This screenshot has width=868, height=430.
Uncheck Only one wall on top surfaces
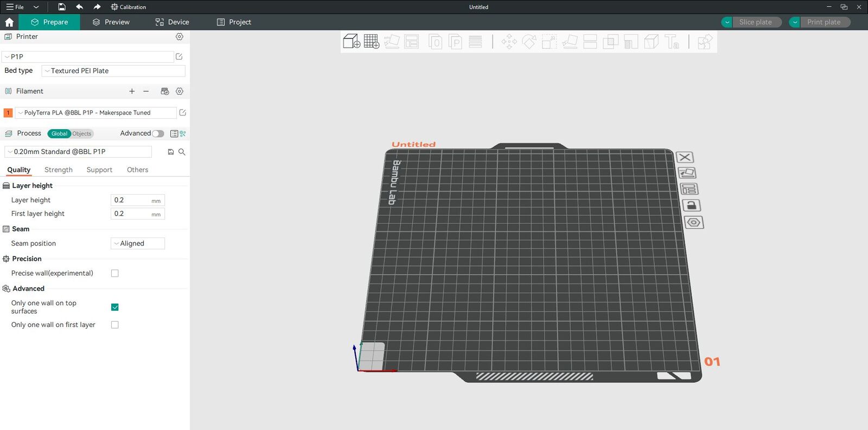click(x=115, y=307)
